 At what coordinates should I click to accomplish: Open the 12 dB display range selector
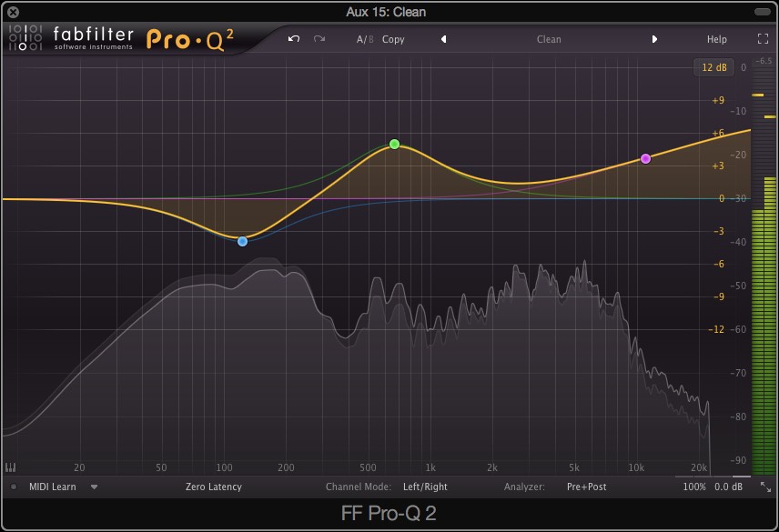[x=713, y=67]
